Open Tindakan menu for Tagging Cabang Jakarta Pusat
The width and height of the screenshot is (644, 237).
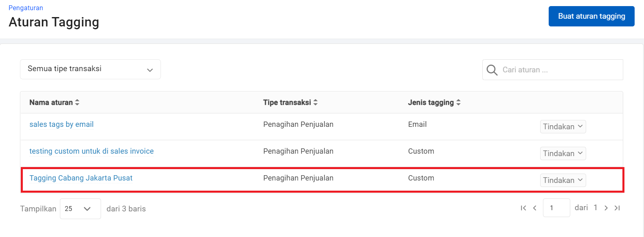point(563,180)
